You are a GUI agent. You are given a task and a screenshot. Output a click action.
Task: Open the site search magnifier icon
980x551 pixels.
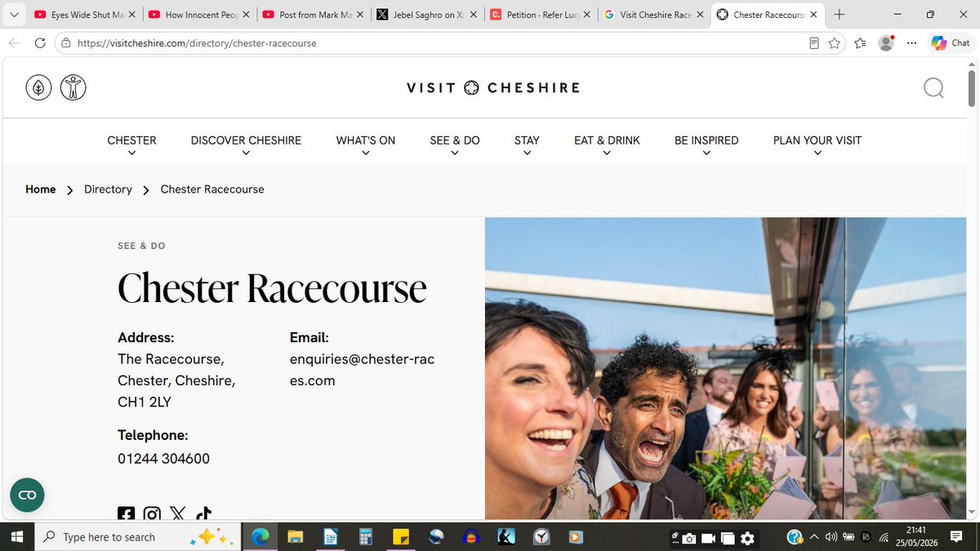933,87
